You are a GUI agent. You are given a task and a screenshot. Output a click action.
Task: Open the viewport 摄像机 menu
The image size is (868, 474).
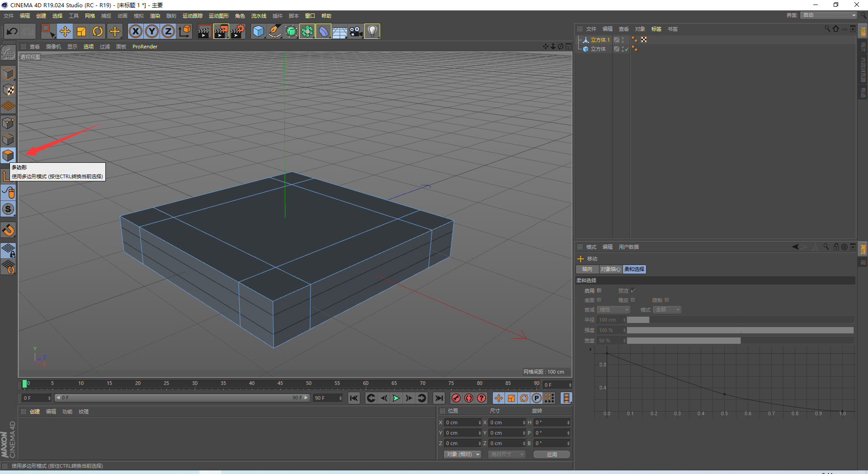click(x=53, y=47)
